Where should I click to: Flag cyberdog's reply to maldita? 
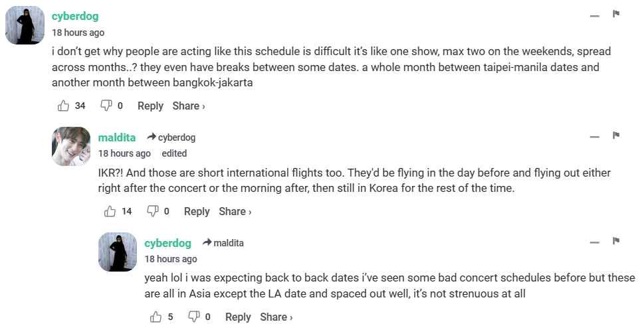(616, 241)
